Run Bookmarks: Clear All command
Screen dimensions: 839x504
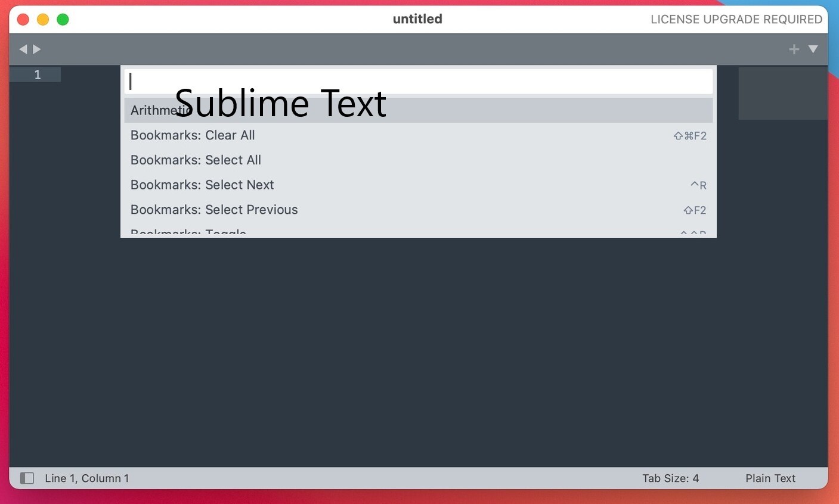tap(419, 135)
